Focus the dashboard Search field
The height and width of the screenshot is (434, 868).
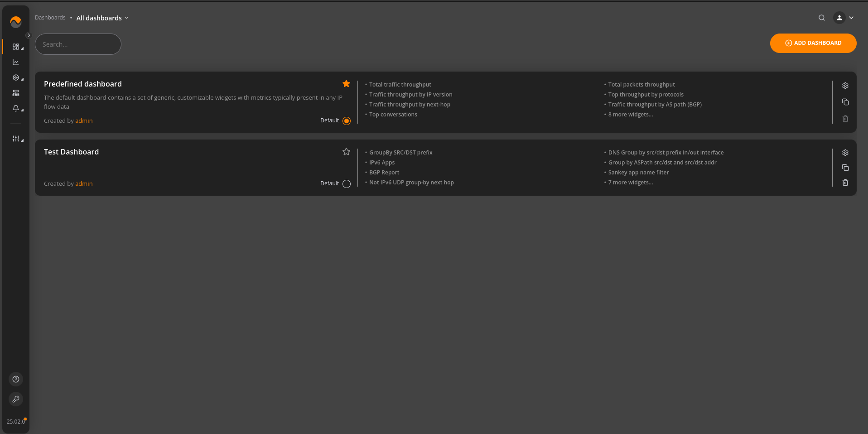78,44
